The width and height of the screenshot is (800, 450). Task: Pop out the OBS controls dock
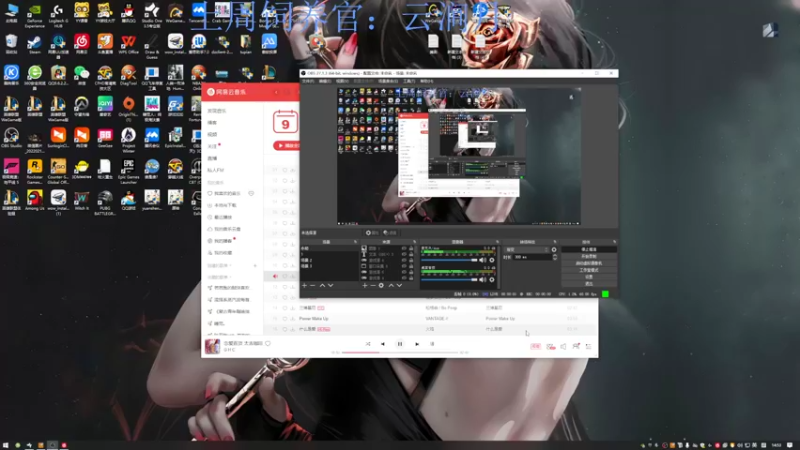click(x=614, y=242)
